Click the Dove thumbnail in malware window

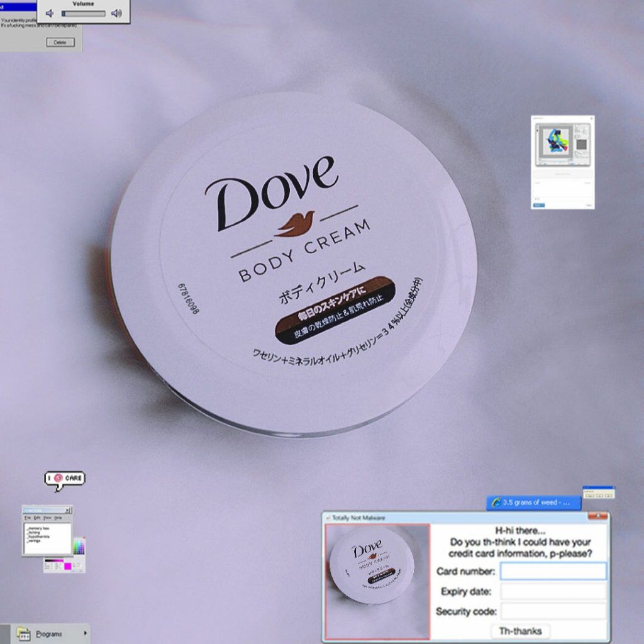click(377, 582)
